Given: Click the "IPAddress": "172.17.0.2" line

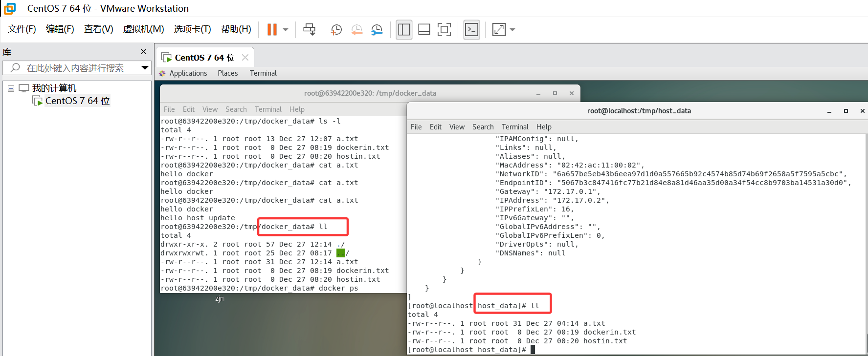Looking at the screenshot, I should click(x=553, y=200).
